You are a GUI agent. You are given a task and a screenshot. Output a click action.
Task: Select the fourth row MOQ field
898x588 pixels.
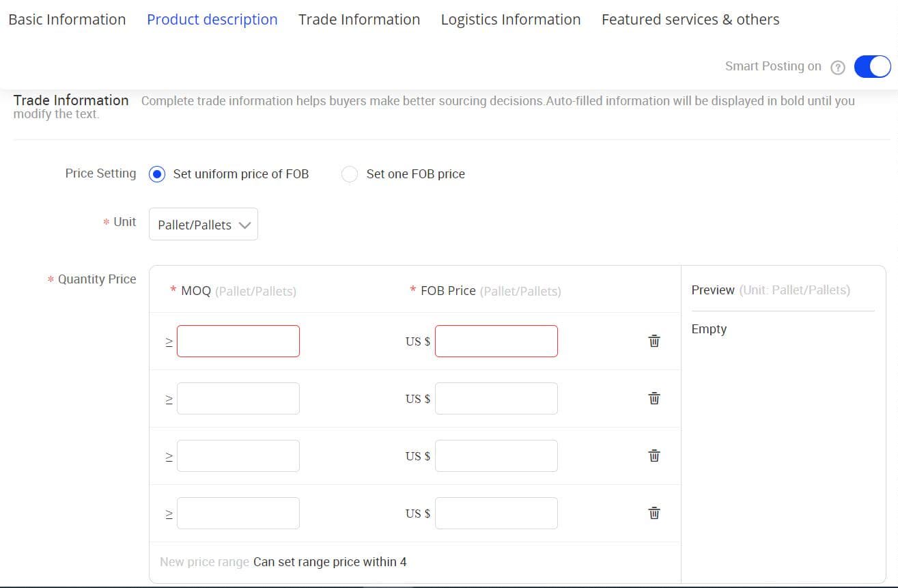(x=238, y=513)
